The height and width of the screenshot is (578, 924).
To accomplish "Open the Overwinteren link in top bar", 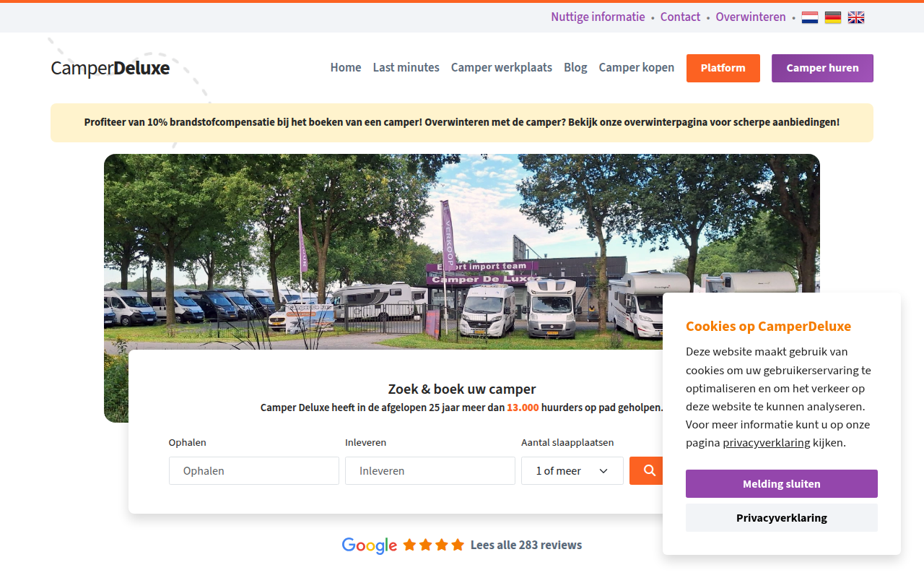I will tap(751, 17).
